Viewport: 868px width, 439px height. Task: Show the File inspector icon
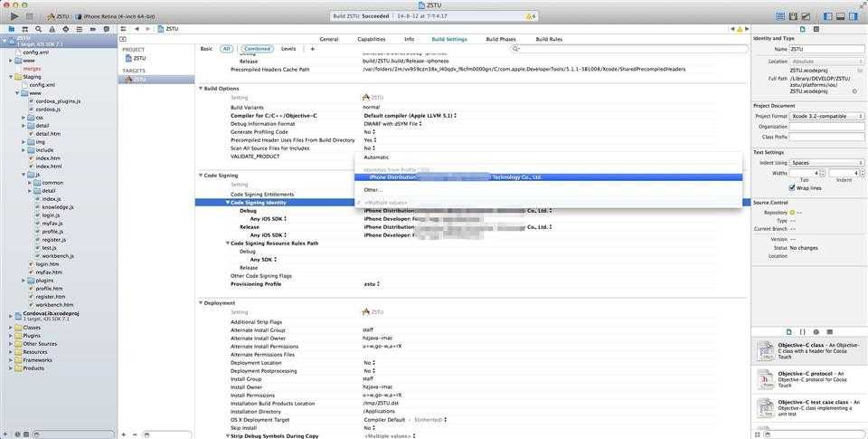pos(803,29)
